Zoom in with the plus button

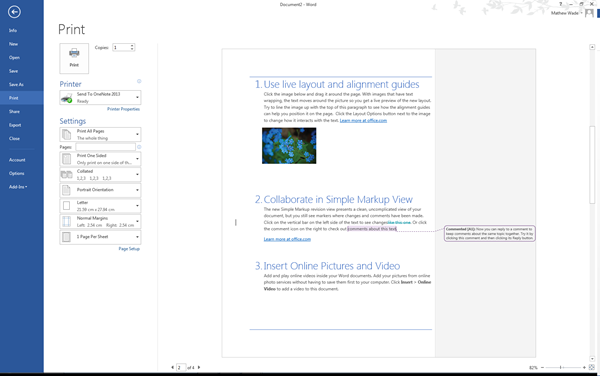coord(584,368)
